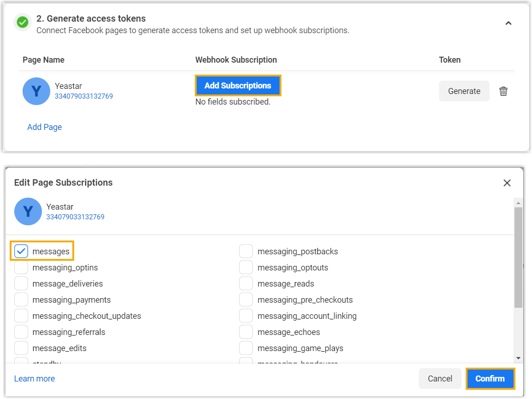Uncheck the messages checkbox
This screenshot has height=399, width=532.
pyautogui.click(x=21, y=252)
